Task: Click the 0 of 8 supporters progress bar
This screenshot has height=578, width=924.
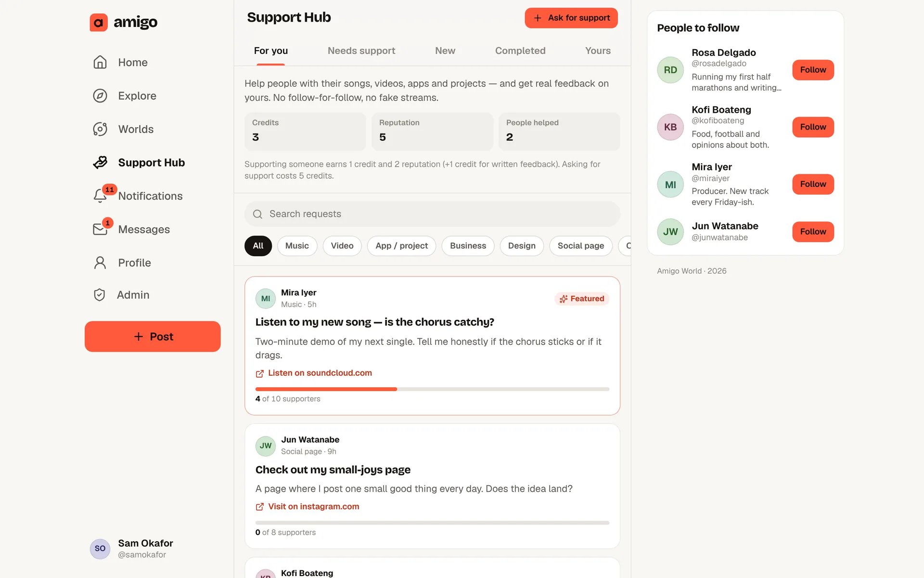Action: pos(432,523)
